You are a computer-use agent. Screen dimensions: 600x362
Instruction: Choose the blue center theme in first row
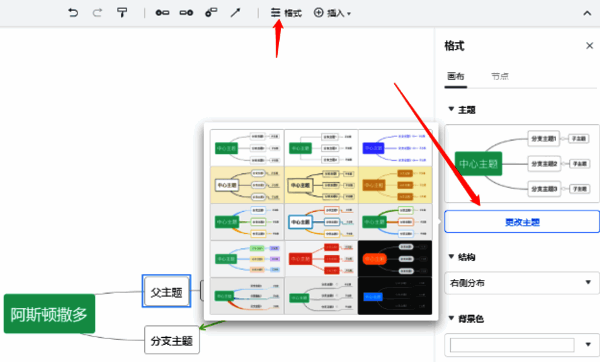pos(395,148)
